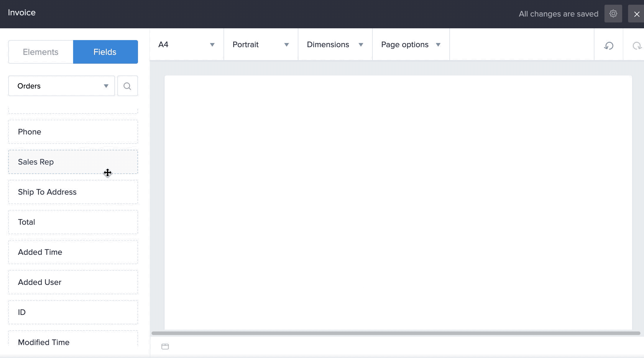Open the Orders form selector
644x358 pixels.
pos(61,86)
